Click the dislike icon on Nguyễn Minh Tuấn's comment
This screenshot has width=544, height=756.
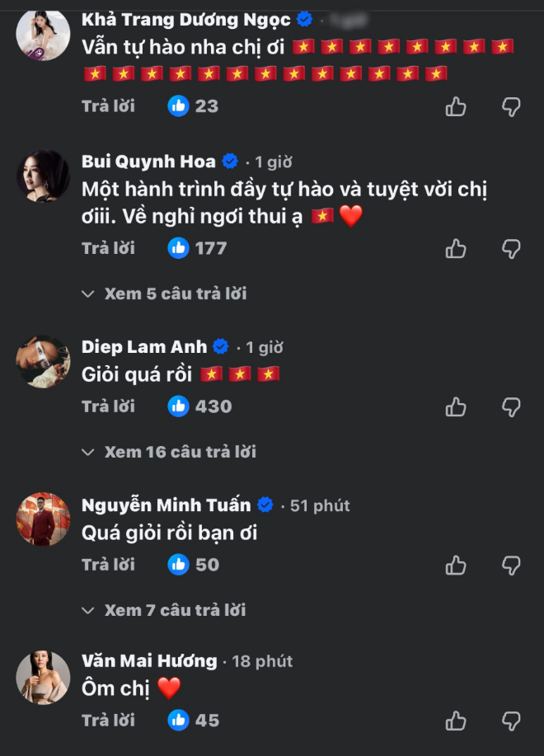[x=512, y=566]
